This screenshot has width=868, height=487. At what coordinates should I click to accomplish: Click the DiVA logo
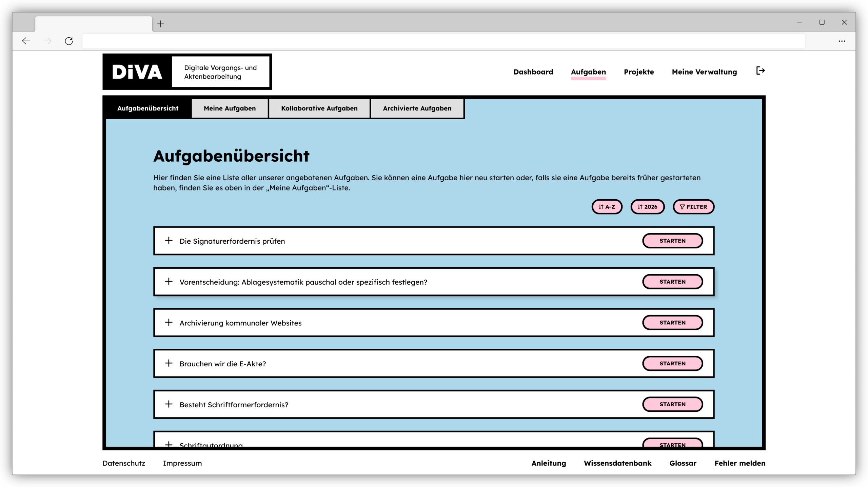(x=137, y=72)
